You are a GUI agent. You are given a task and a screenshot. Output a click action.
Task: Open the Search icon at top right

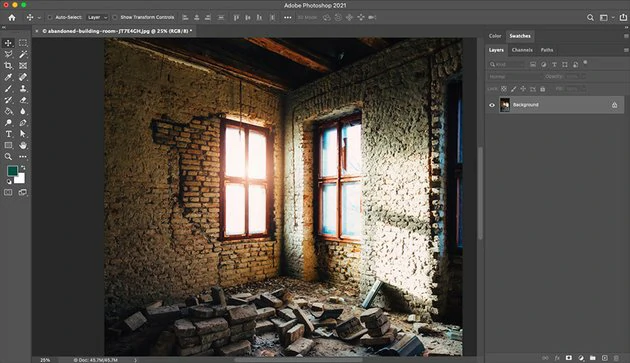pos(590,17)
